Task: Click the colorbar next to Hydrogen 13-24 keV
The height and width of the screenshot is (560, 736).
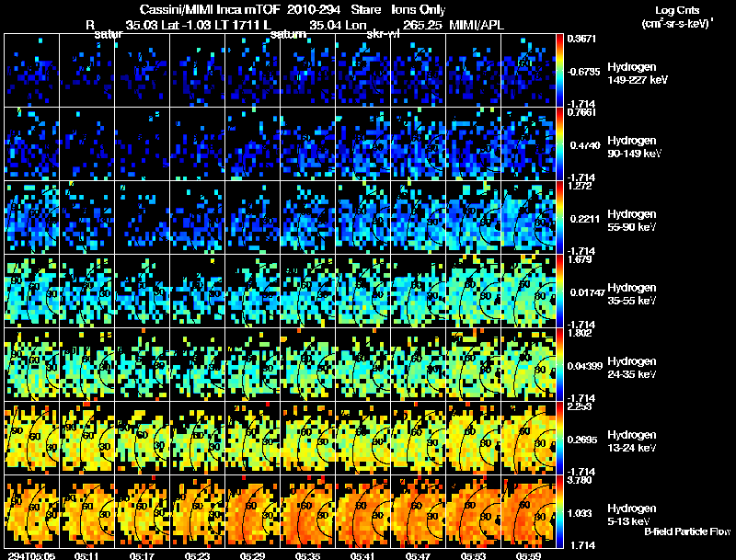Action: coord(559,439)
